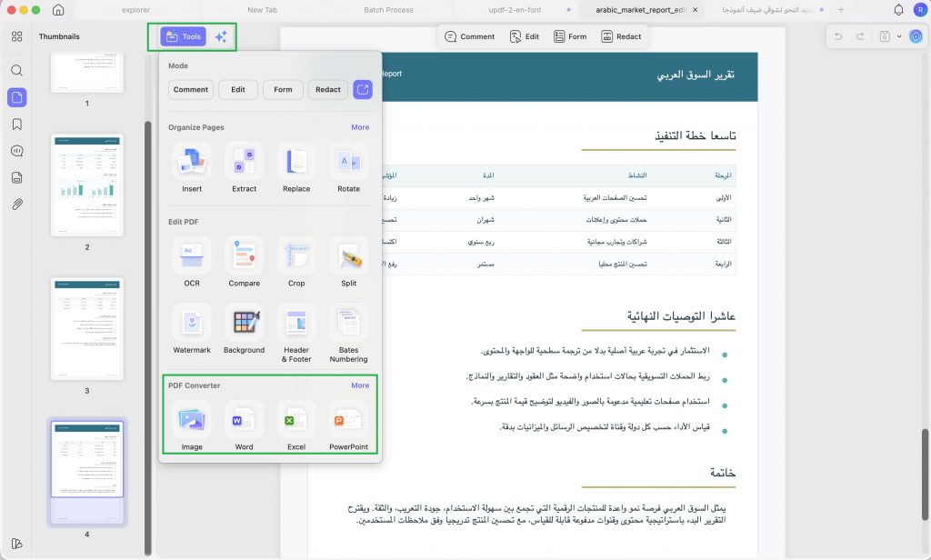Open the Replace pages tool
The height and width of the screenshot is (560, 931).
pyautogui.click(x=296, y=168)
